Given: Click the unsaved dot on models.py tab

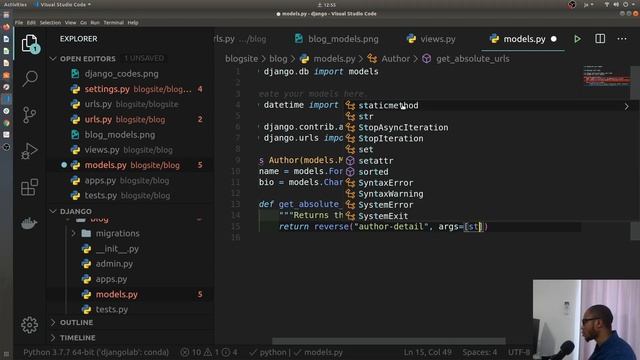Looking at the screenshot, I should [554, 39].
